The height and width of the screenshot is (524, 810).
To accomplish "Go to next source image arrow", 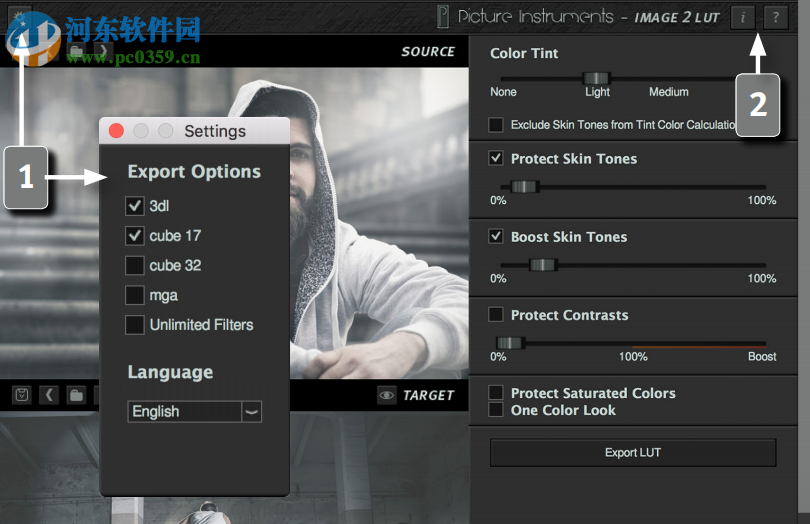I will (104, 51).
